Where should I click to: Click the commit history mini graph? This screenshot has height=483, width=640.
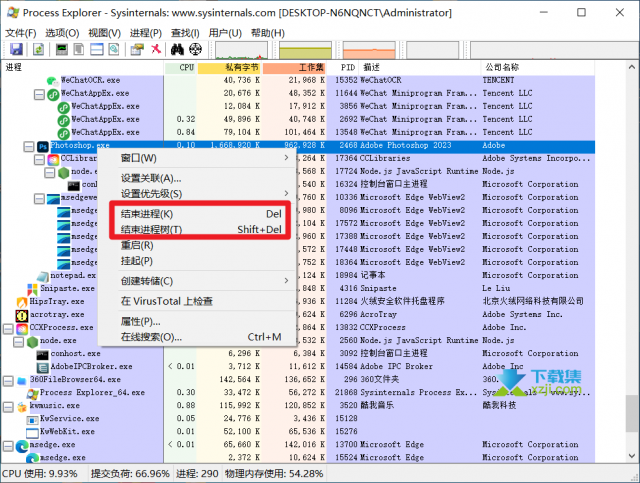(x=305, y=51)
